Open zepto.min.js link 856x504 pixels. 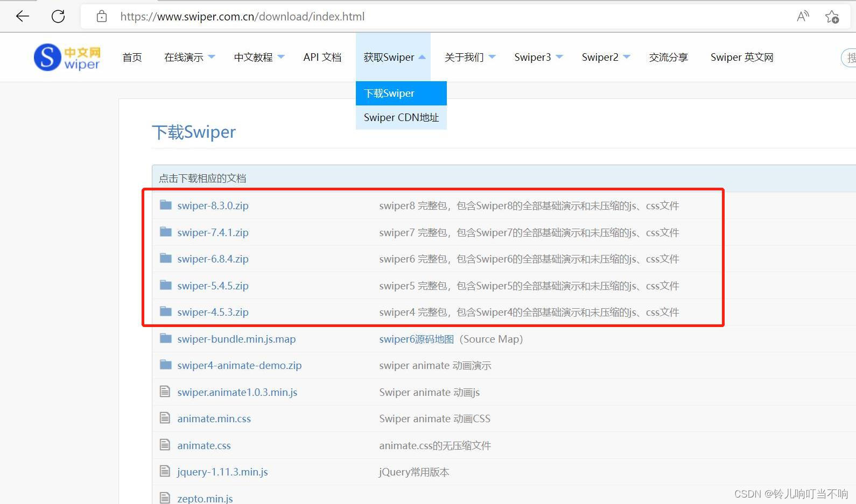click(x=205, y=499)
